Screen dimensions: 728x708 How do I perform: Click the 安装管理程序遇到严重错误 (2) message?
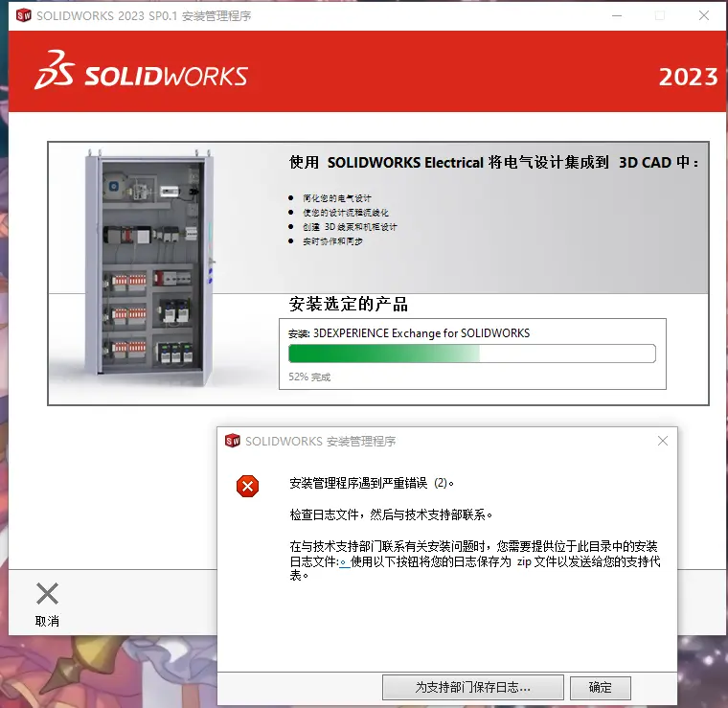372,483
